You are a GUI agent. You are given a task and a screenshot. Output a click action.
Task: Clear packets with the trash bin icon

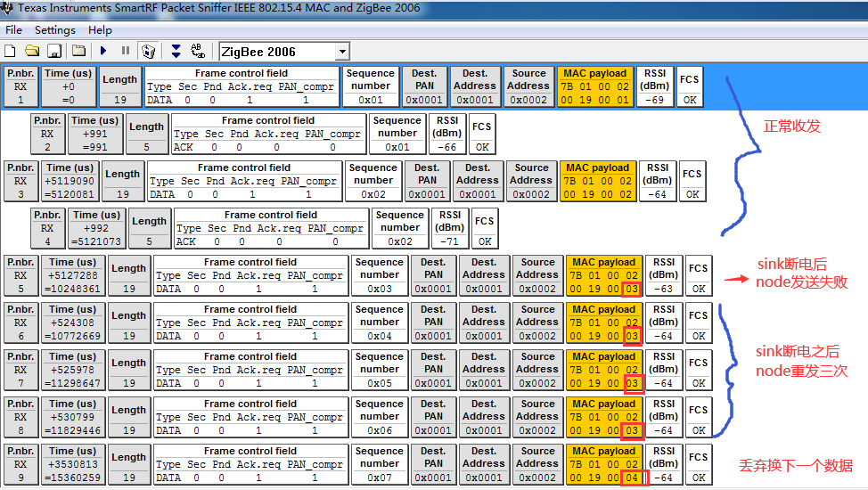(148, 52)
